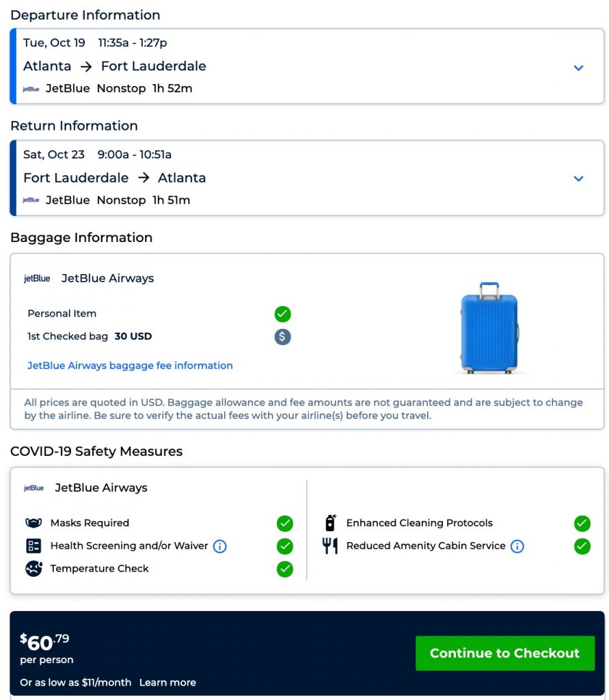Viewport: 609px width, 700px height.
Task: Click the Temperature Check face icon
Action: [x=33, y=569]
